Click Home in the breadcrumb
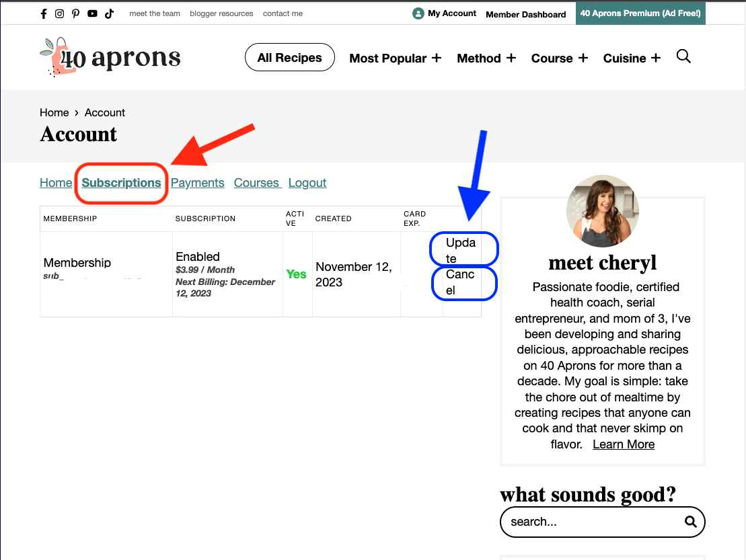 click(x=54, y=113)
